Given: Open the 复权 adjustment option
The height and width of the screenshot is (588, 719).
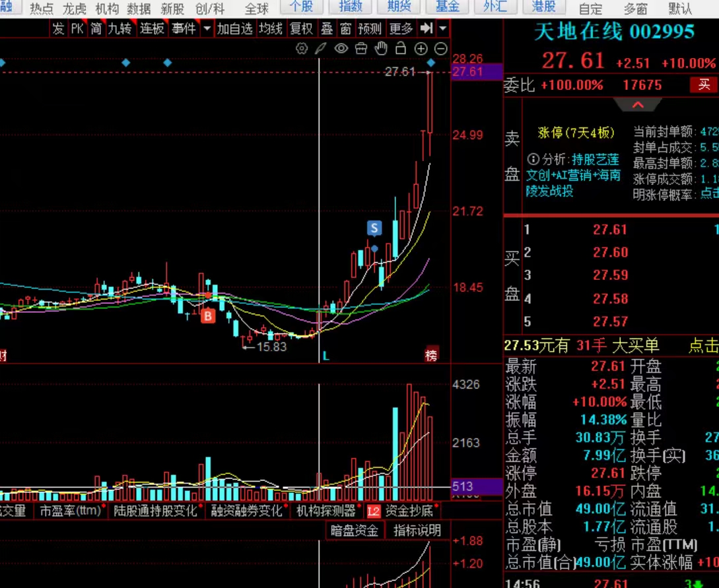Looking at the screenshot, I should tap(301, 28).
